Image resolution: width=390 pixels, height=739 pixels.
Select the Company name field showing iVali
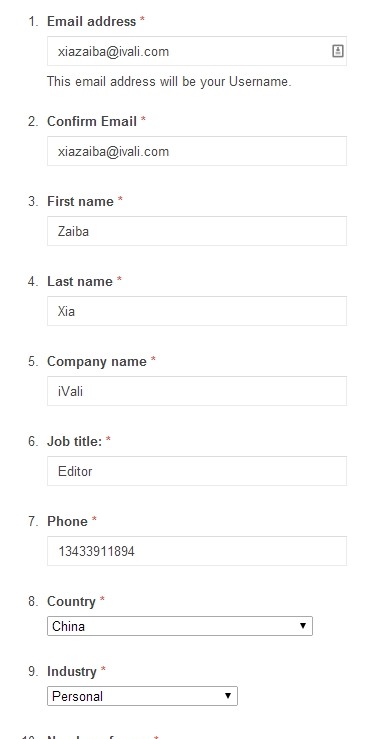click(197, 391)
